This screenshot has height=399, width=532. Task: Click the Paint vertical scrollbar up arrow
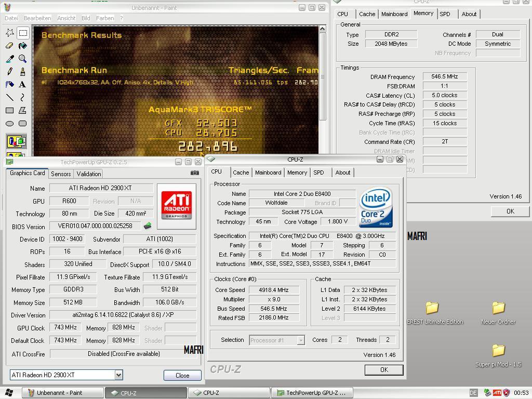tap(322, 29)
